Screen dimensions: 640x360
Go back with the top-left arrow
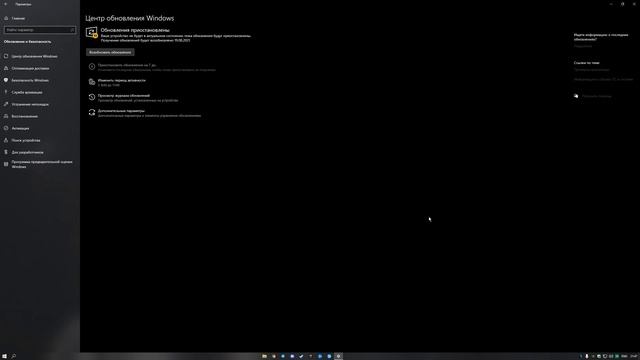click(6, 4)
